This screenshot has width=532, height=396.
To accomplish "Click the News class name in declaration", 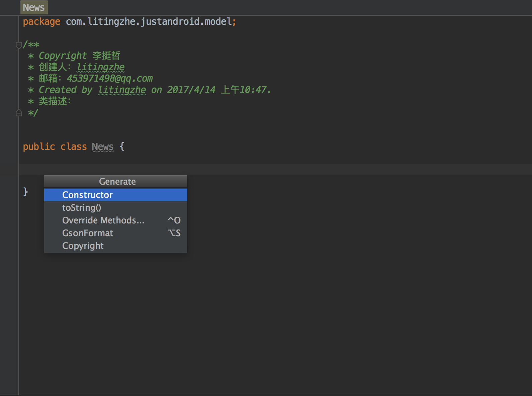I will pos(102,147).
